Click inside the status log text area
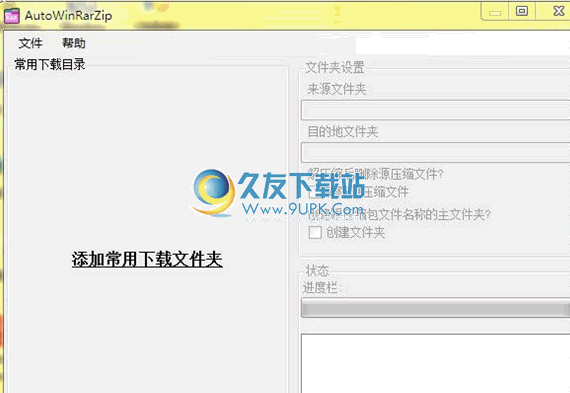The width and height of the screenshot is (570, 393). click(435, 363)
